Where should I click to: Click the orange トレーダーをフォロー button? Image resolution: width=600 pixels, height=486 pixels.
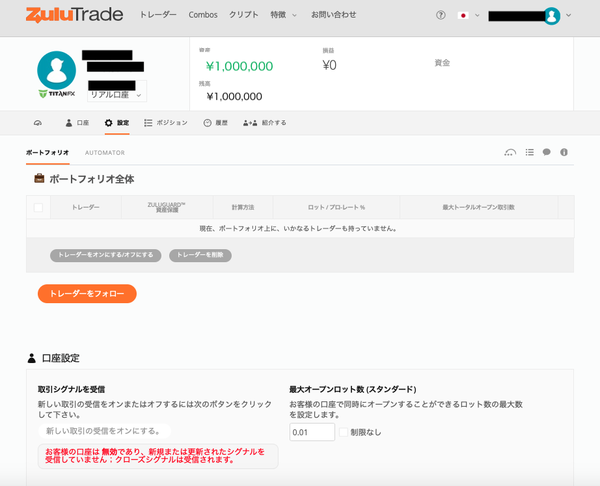87,294
